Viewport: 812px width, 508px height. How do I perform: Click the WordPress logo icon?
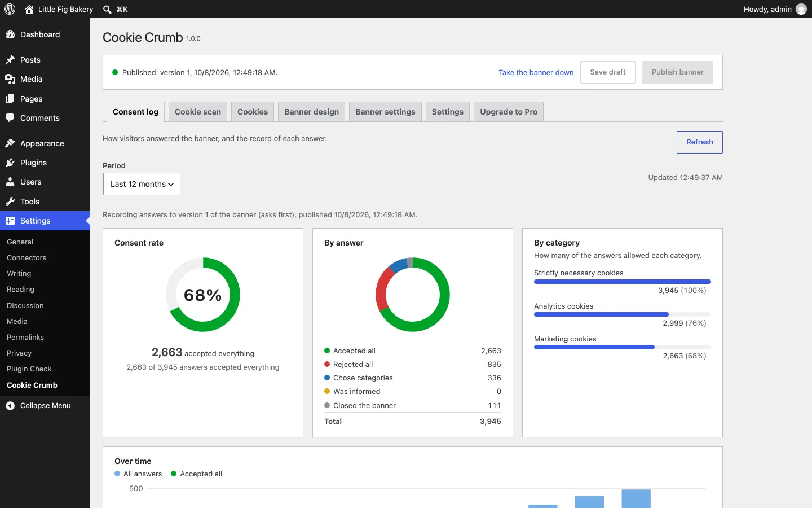[x=10, y=9]
